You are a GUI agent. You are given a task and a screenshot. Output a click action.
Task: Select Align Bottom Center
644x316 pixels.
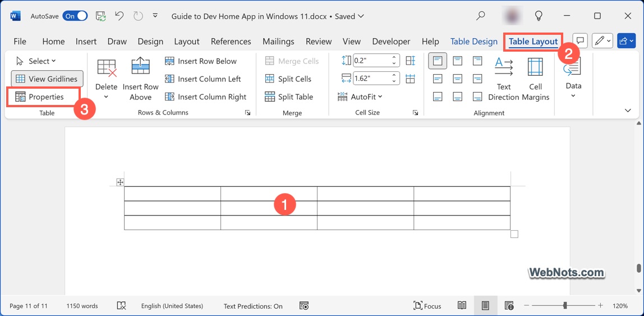pyautogui.click(x=458, y=97)
